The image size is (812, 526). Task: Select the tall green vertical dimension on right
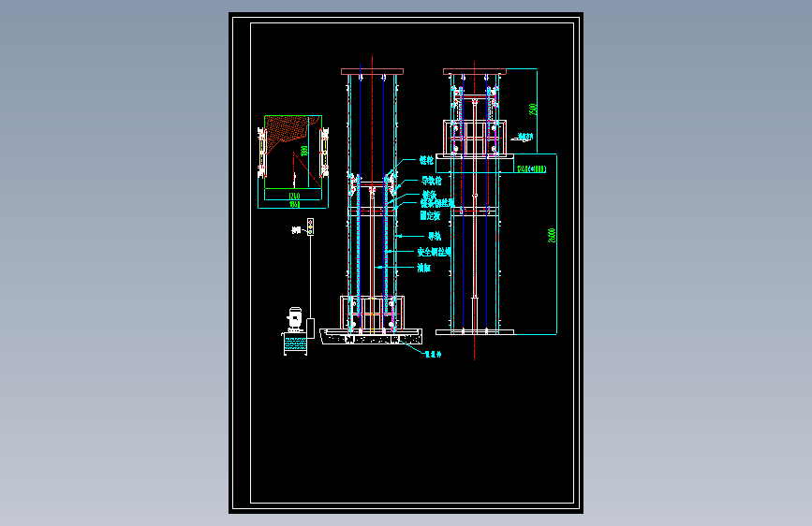[x=552, y=235]
